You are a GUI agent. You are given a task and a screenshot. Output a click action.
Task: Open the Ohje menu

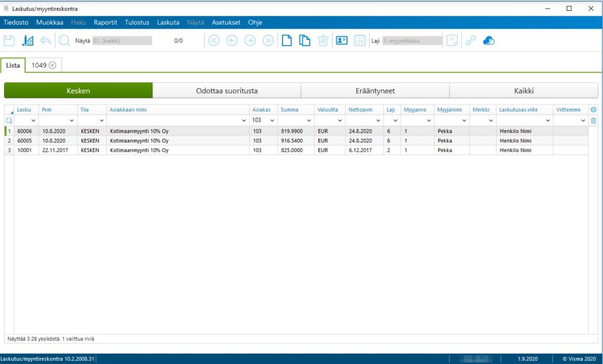click(255, 22)
